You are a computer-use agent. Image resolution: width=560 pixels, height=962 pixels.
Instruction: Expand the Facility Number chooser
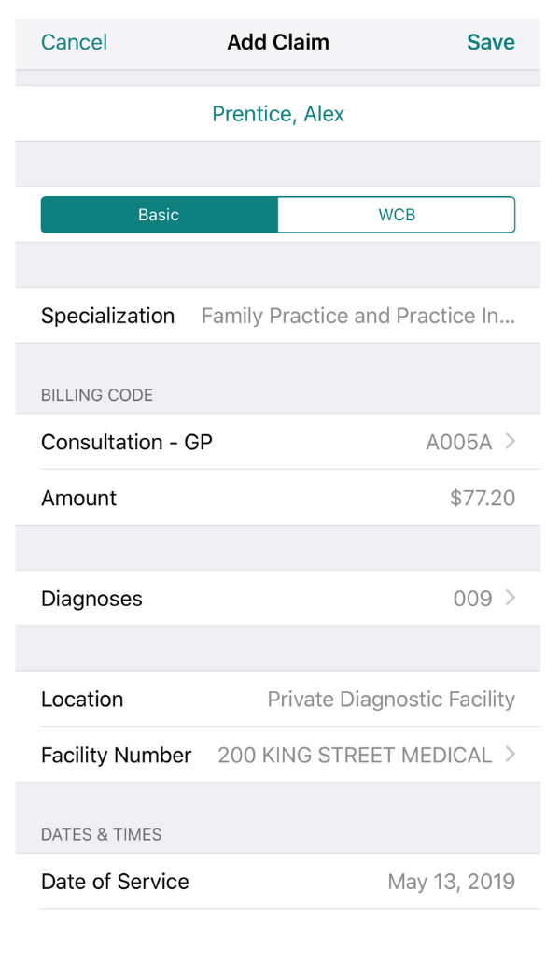point(280,755)
